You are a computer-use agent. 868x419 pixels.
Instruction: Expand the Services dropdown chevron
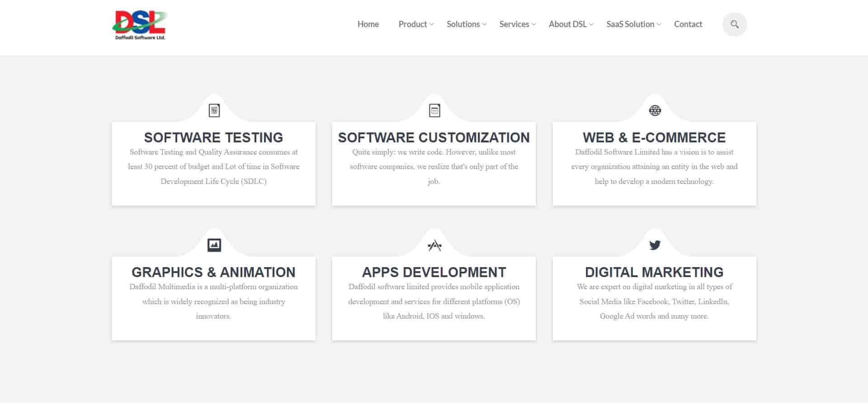point(534,24)
